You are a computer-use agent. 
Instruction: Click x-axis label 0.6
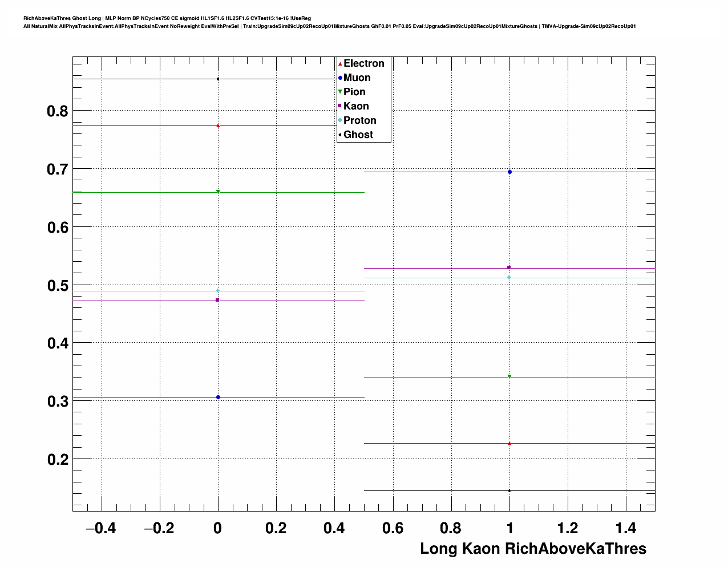(x=393, y=529)
